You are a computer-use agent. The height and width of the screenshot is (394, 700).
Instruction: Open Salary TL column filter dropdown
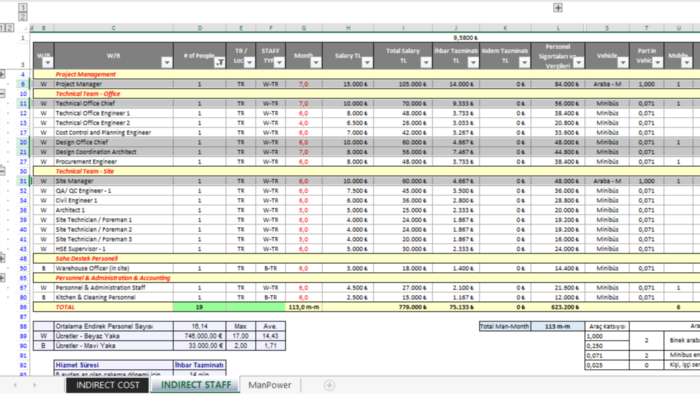[x=367, y=62]
